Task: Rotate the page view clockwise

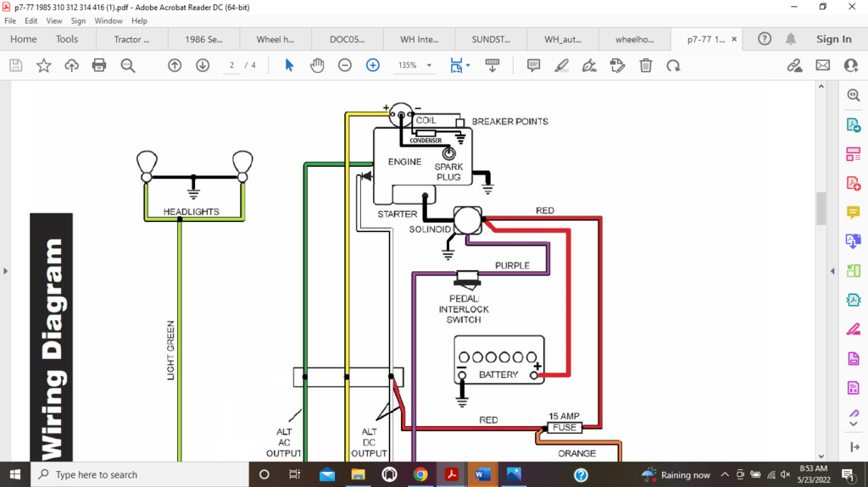Action: click(673, 65)
